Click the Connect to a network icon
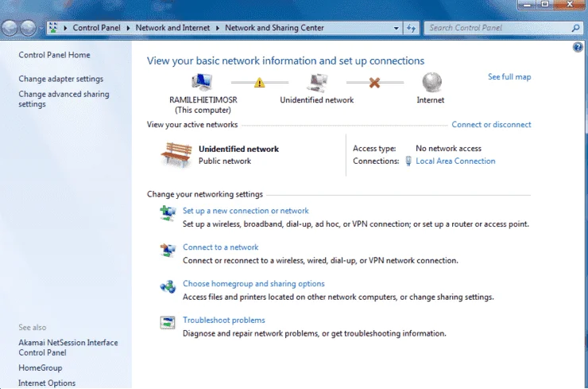Image resolution: width=588 pixels, height=389 pixels. [168, 250]
